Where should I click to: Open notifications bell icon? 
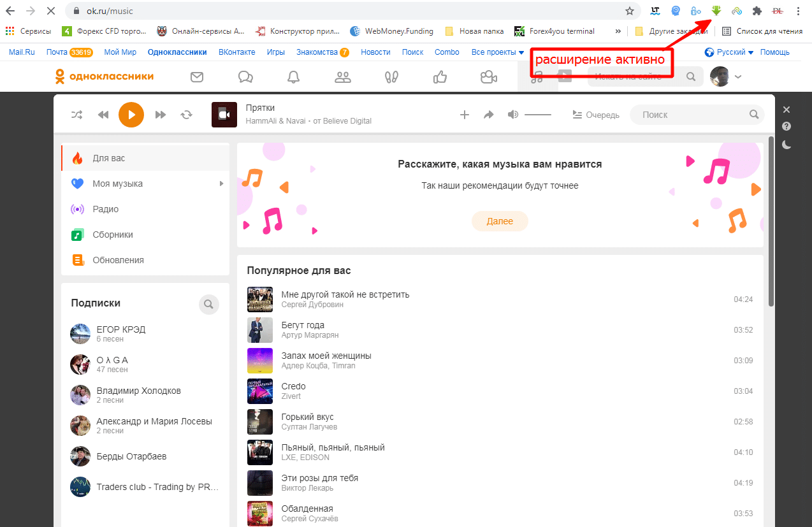[x=293, y=77]
